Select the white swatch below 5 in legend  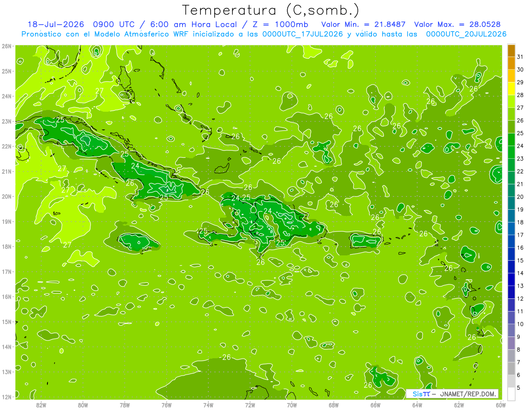pyautogui.click(x=511, y=394)
